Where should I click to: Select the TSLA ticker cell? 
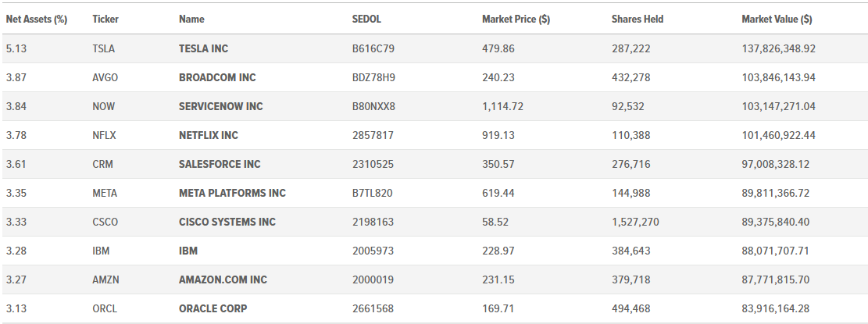103,48
